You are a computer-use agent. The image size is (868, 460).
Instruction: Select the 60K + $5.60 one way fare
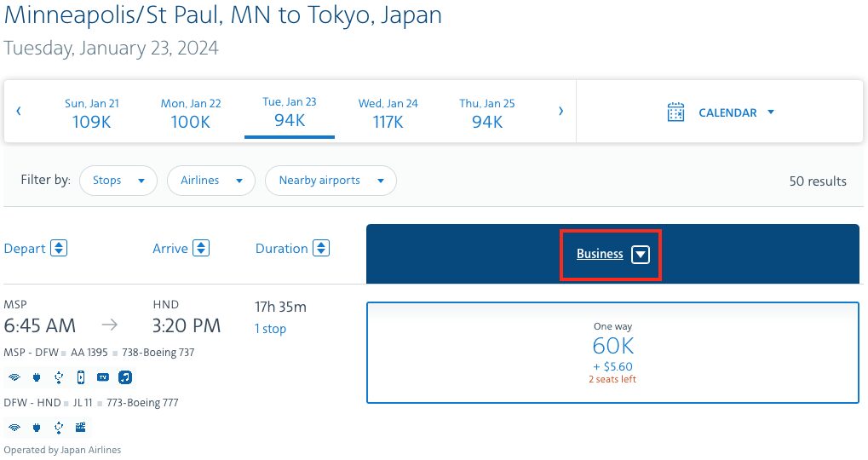point(612,353)
